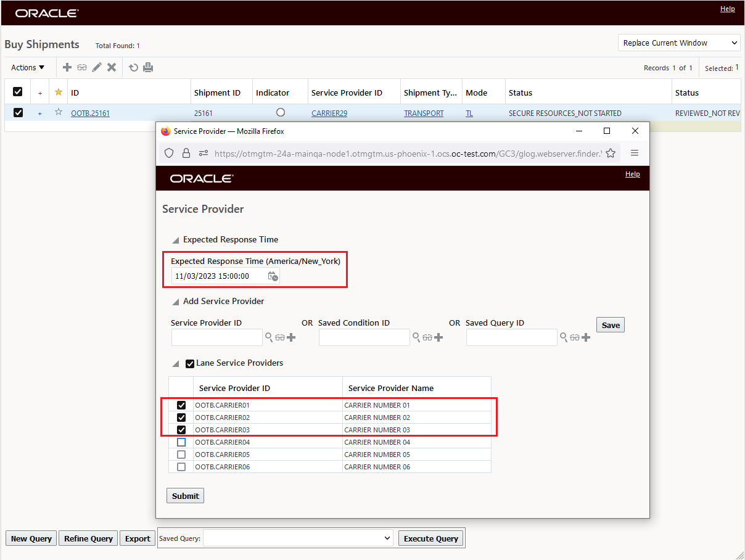745x560 pixels.
Task: Click the Submit button in Service Provider dialog
Action: [185, 496]
